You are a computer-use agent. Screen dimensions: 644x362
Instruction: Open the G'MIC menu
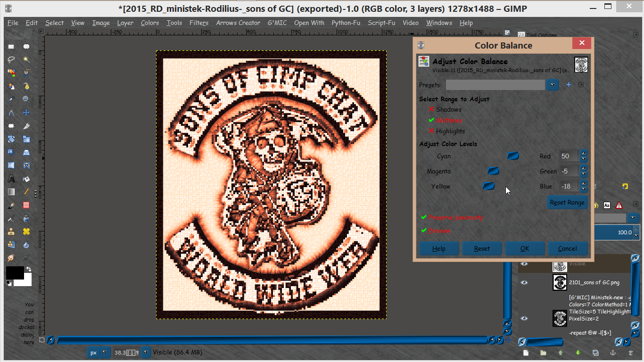click(x=277, y=23)
